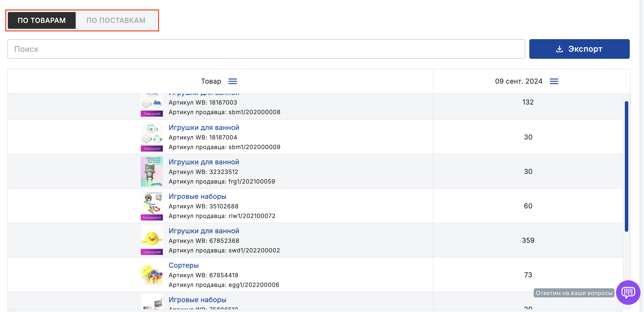Switch to the ПО ПОСТАВКАМ tab
Viewport: 644px width, 312px height.
pos(116,20)
